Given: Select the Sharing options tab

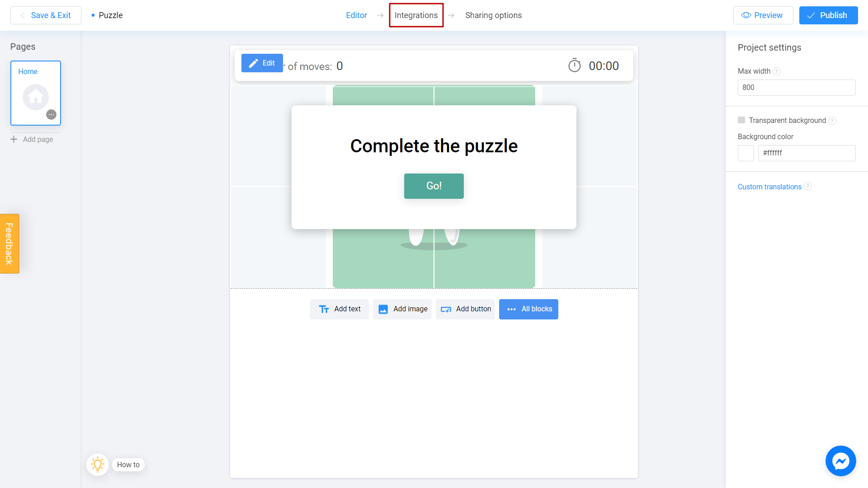Looking at the screenshot, I should pos(494,15).
